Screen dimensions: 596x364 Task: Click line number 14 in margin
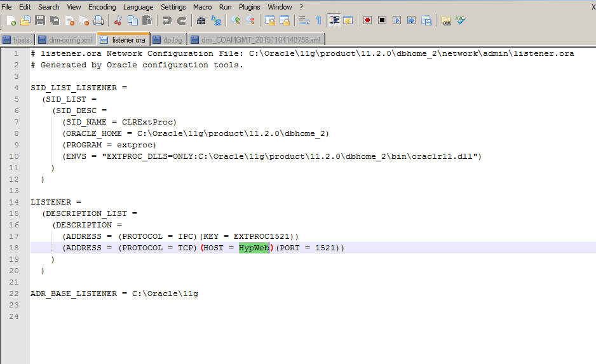tap(14, 202)
